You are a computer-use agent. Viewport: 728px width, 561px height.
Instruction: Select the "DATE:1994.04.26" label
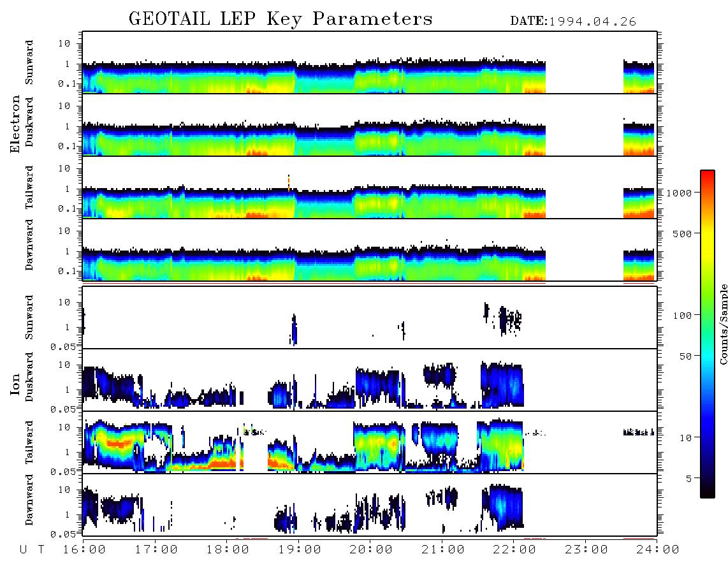pos(573,22)
